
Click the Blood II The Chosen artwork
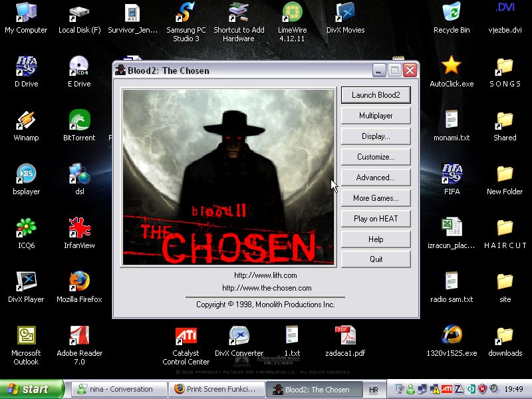click(228, 177)
